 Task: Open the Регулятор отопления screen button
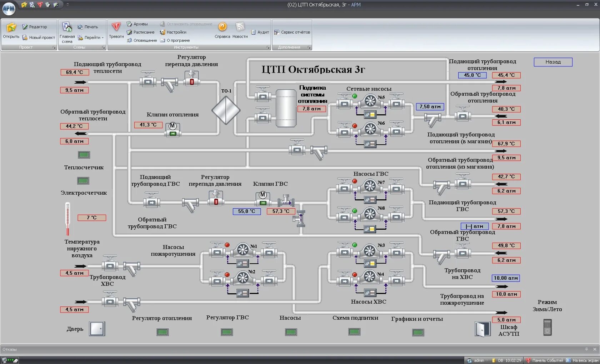[162, 332]
